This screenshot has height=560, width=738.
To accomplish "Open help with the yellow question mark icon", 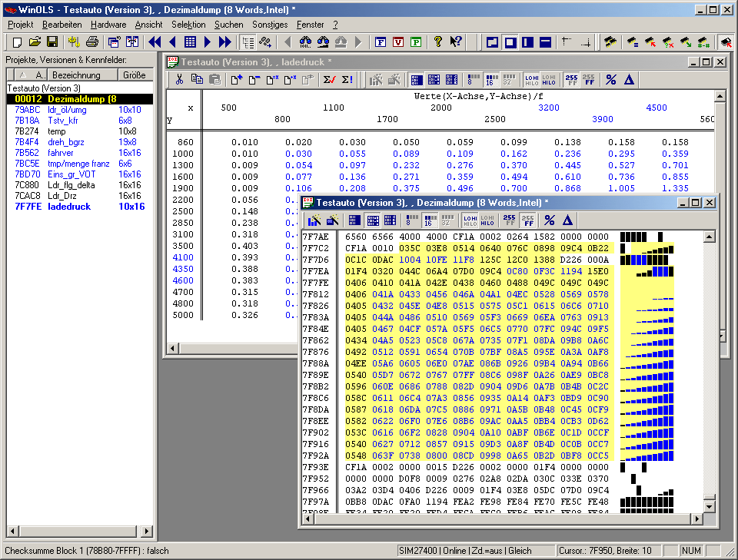I will pyautogui.click(x=437, y=42).
